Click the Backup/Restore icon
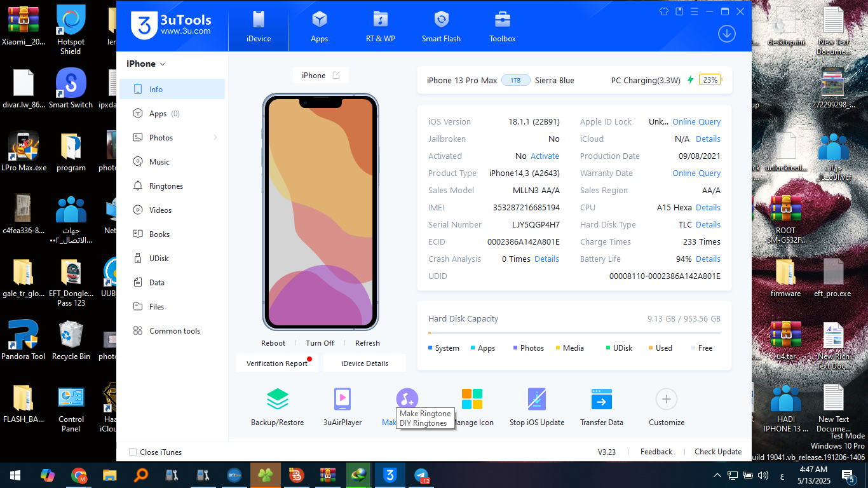 278,399
